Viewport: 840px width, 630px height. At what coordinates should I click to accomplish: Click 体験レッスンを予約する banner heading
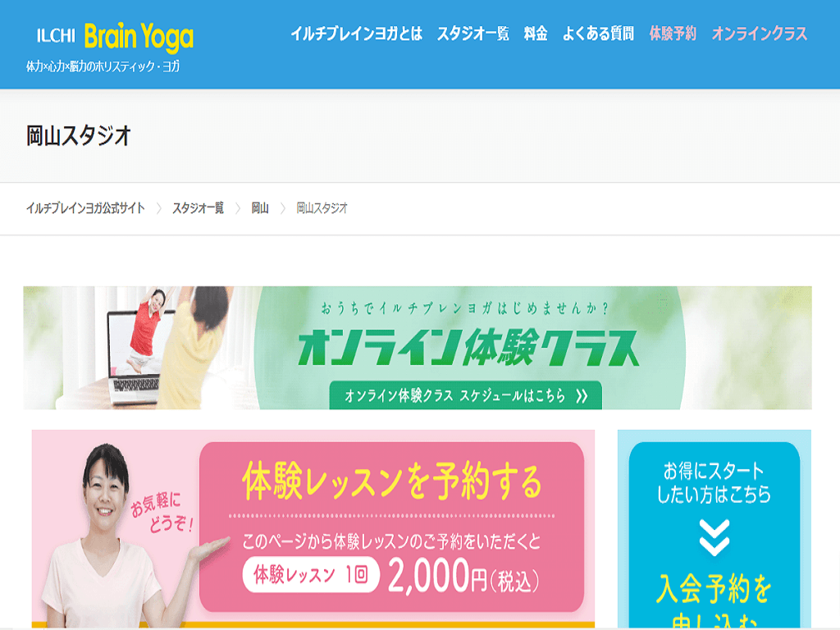click(x=392, y=481)
